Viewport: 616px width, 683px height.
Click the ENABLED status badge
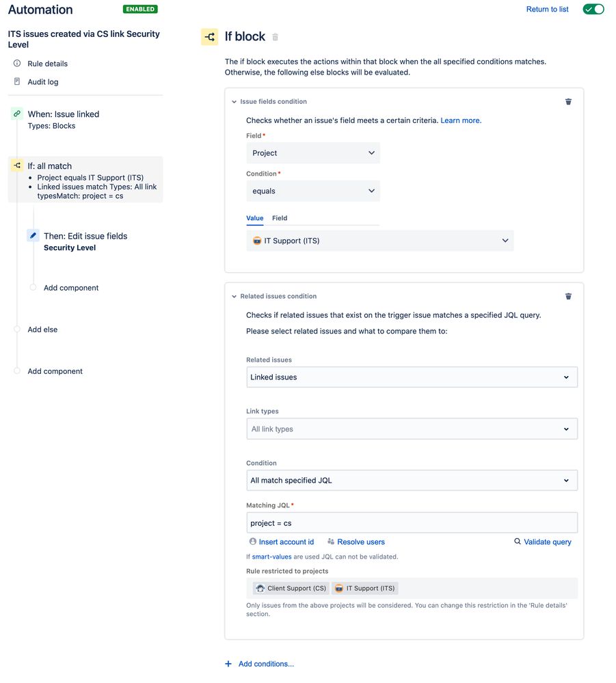[x=140, y=9]
